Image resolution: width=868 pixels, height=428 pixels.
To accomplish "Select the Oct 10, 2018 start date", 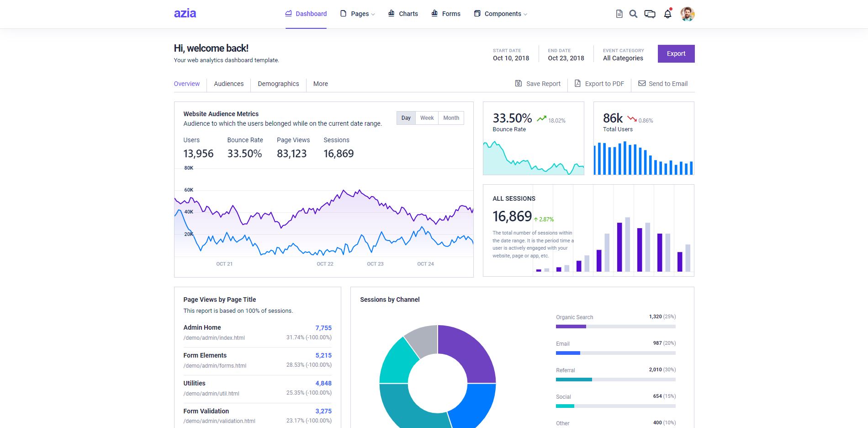I will click(x=511, y=58).
